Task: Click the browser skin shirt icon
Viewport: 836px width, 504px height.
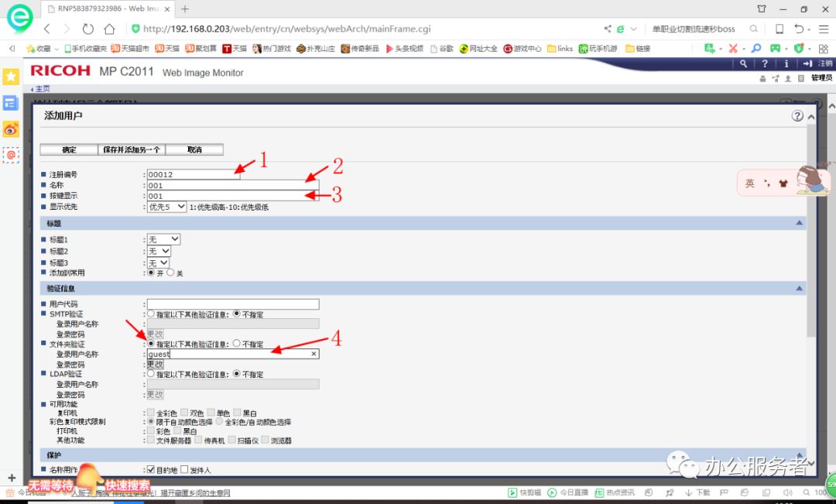Action: [762, 9]
